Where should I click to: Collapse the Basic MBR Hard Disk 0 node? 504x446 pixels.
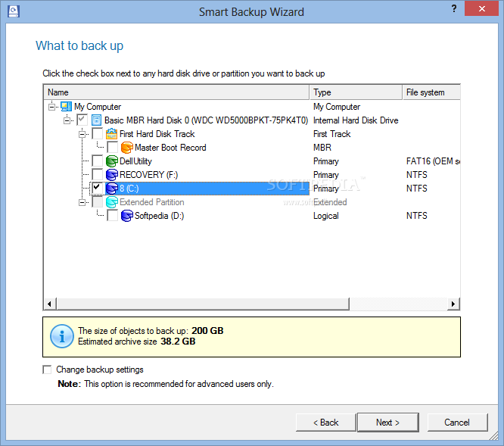[67, 120]
